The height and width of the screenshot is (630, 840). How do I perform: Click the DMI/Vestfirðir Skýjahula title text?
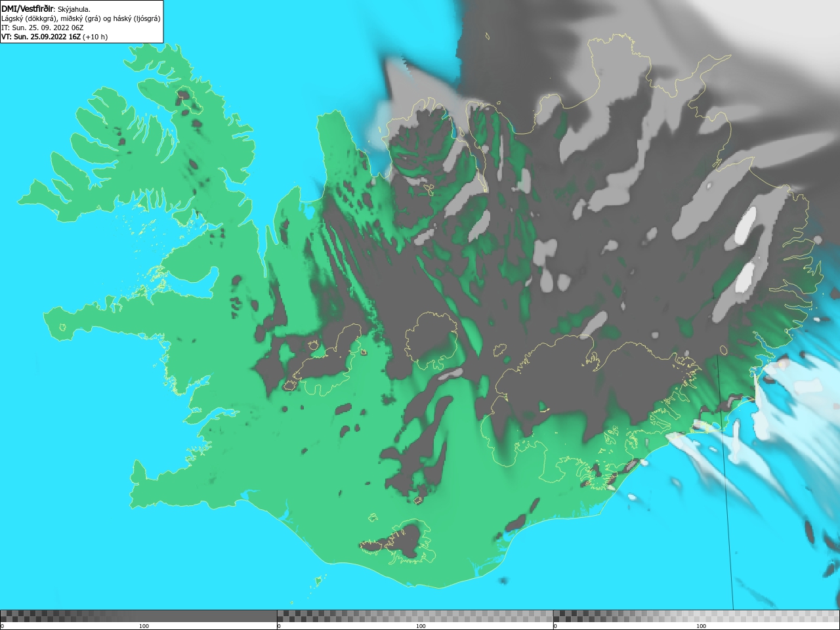click(x=46, y=9)
